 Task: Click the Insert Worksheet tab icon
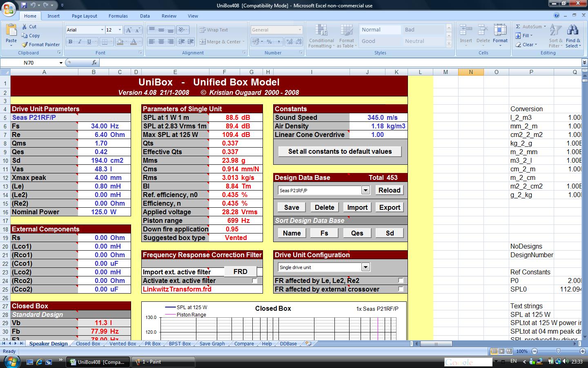(309, 344)
